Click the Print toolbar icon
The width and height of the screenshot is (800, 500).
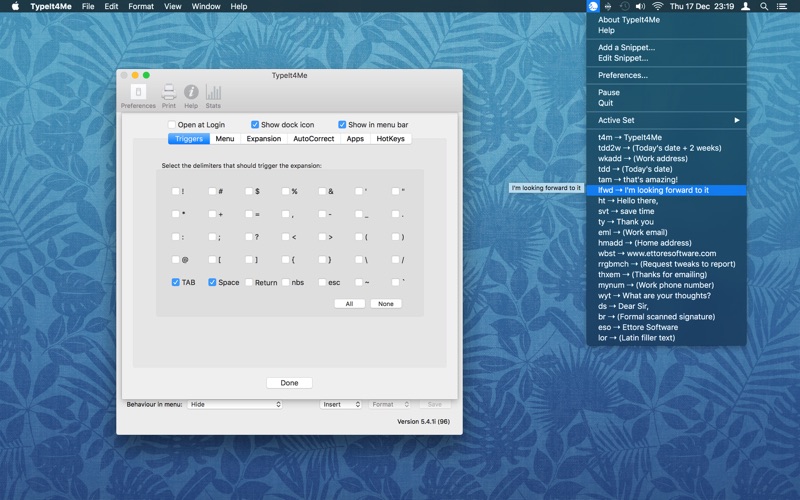(x=169, y=93)
